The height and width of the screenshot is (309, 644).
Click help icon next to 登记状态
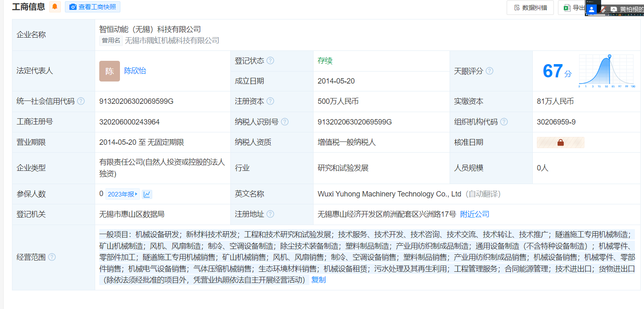270,61
